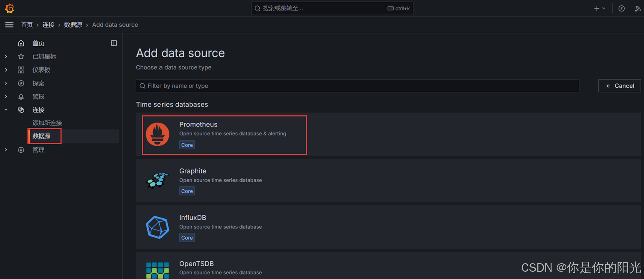Click the Add data source breadcrumb

coord(115,25)
